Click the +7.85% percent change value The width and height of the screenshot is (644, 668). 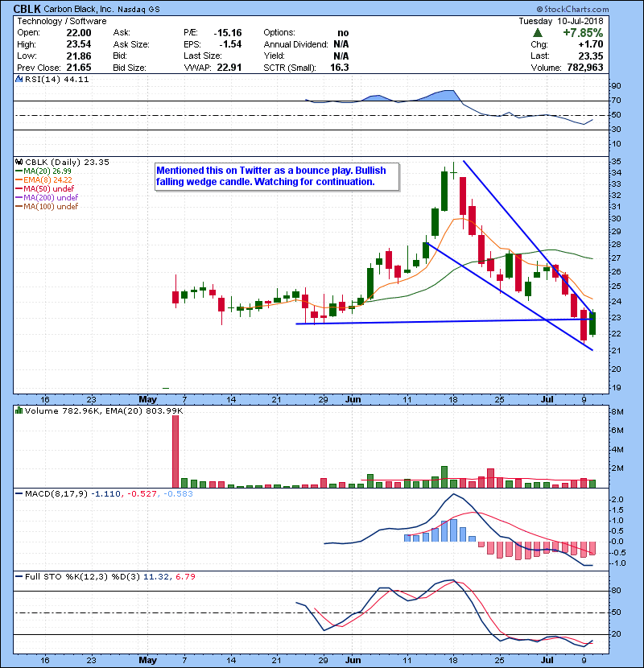583,33
